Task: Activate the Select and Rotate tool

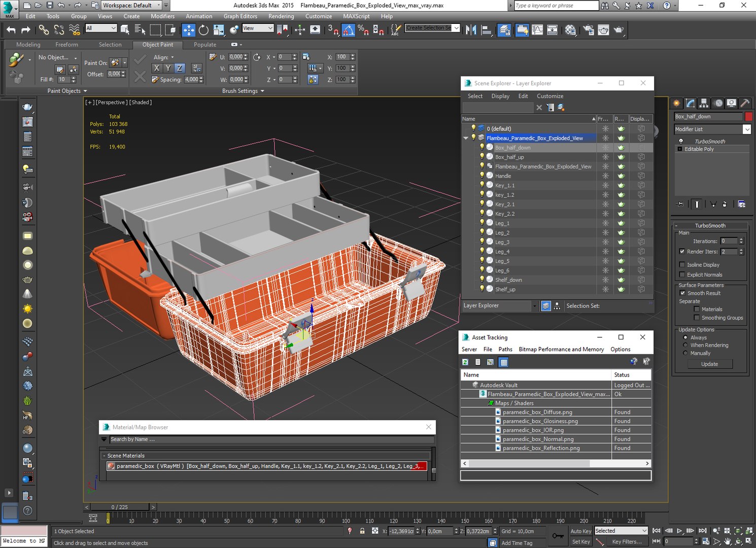Action: pos(203,30)
